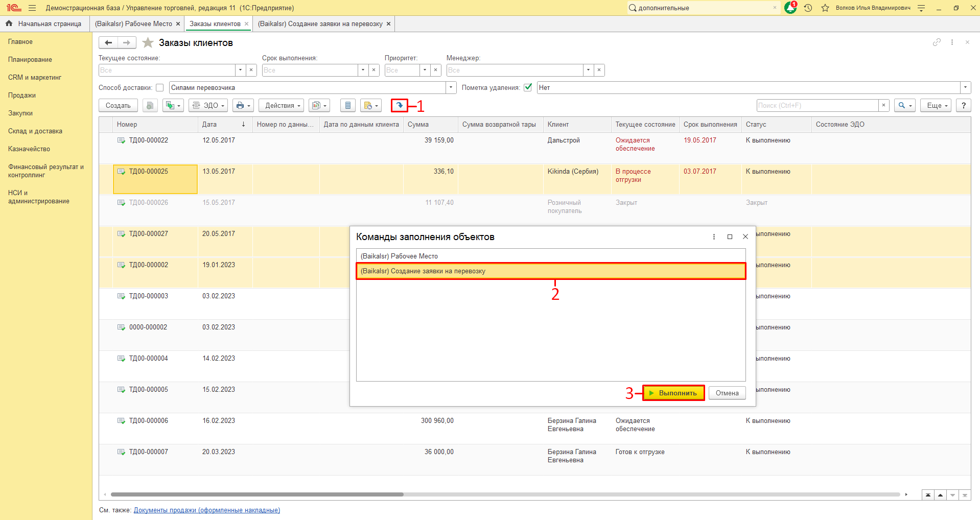Jump to list top with double-up arrow
Screen dimensions: 980x520
point(928,495)
